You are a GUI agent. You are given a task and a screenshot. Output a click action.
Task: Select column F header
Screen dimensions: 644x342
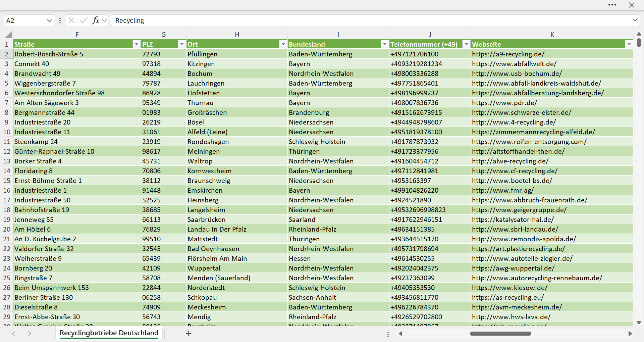click(x=77, y=35)
